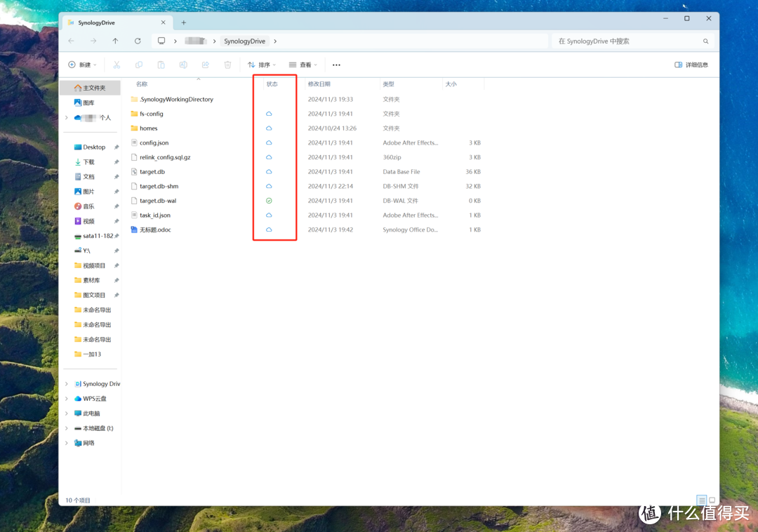This screenshot has width=758, height=532.
Task: Click cloud status icon for target.db
Action: [269, 172]
